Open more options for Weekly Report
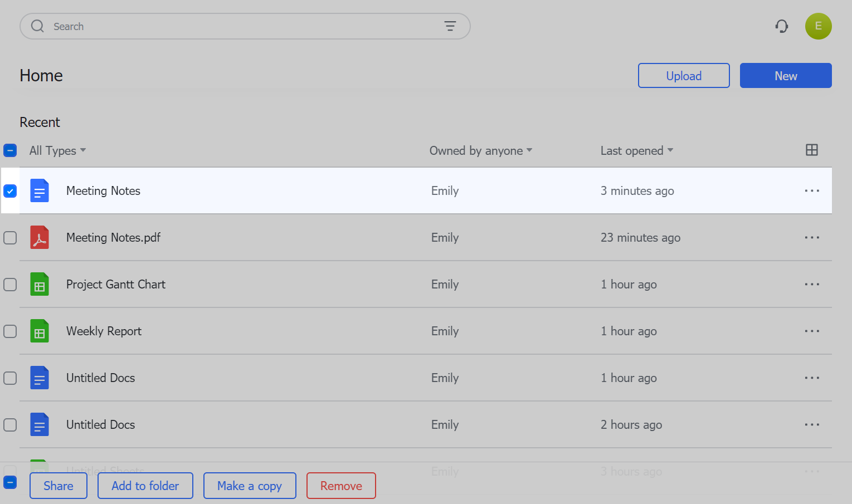The height and width of the screenshot is (504, 852). click(x=812, y=331)
